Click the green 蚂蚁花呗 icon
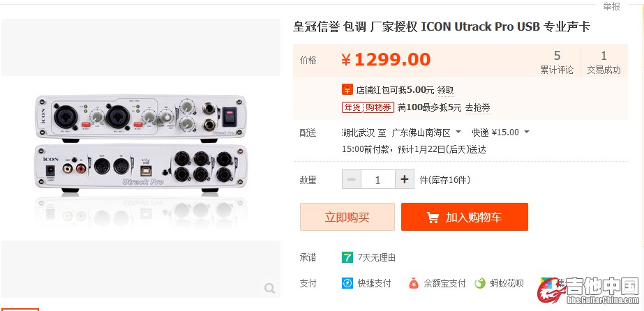644x311 pixels. (x=480, y=283)
